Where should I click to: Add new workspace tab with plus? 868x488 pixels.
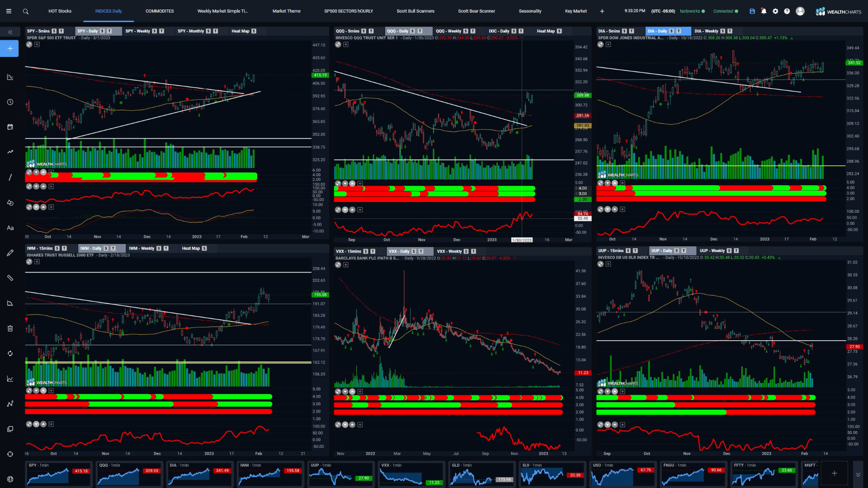[602, 11]
